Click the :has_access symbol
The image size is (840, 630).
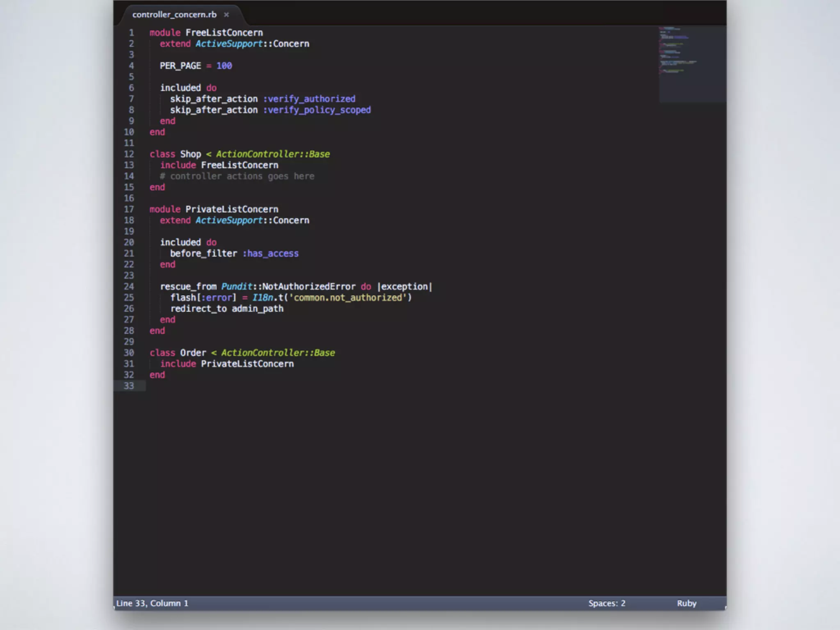pos(271,253)
